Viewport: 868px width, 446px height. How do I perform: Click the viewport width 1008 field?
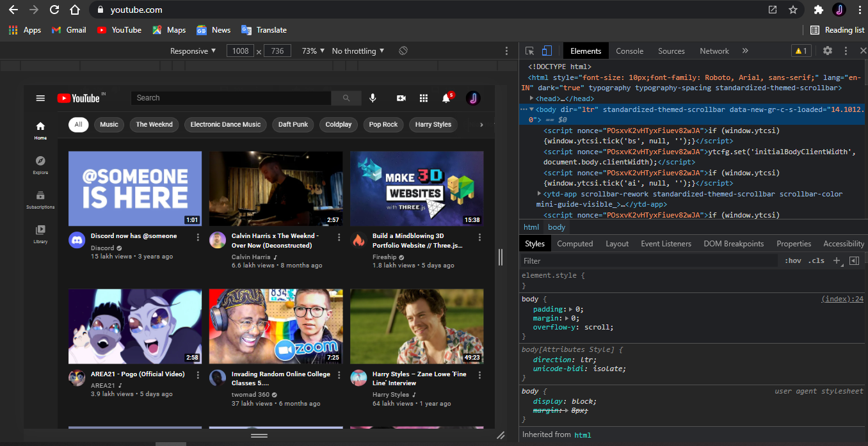coord(241,51)
